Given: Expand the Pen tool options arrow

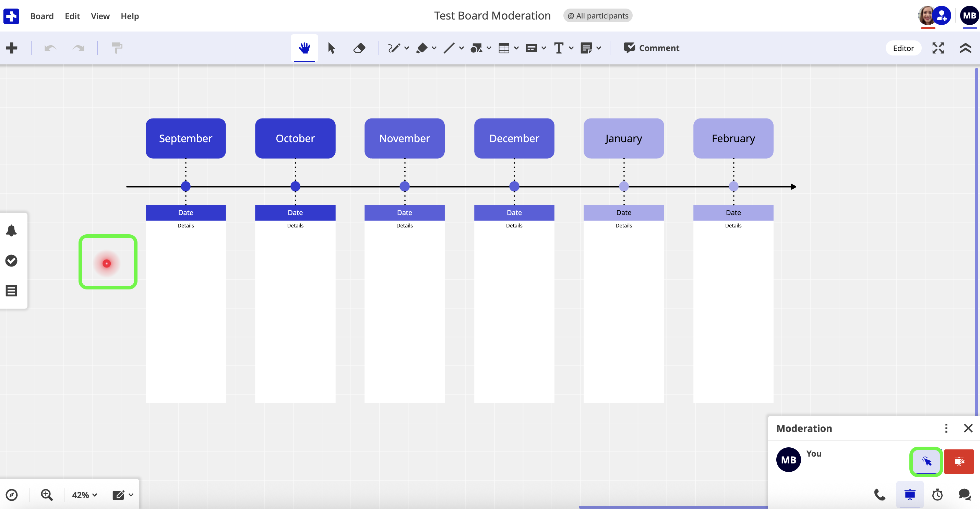Looking at the screenshot, I should tap(407, 48).
